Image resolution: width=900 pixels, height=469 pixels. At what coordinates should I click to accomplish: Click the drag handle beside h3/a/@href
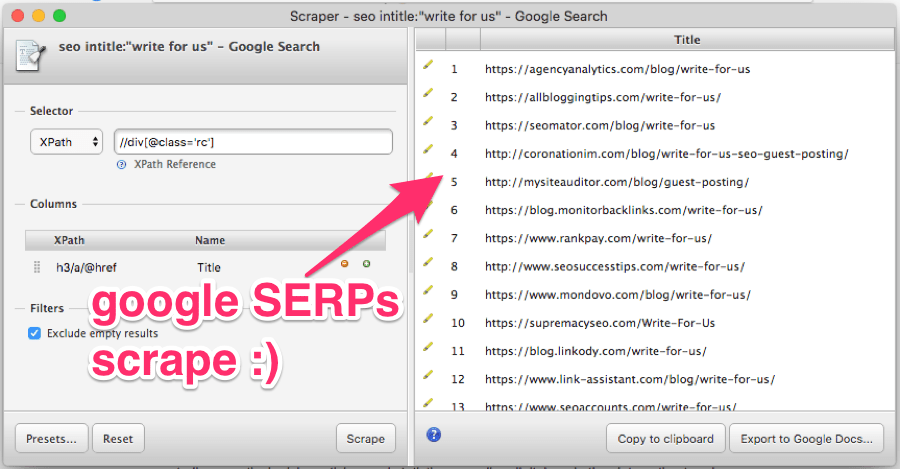tap(38, 267)
